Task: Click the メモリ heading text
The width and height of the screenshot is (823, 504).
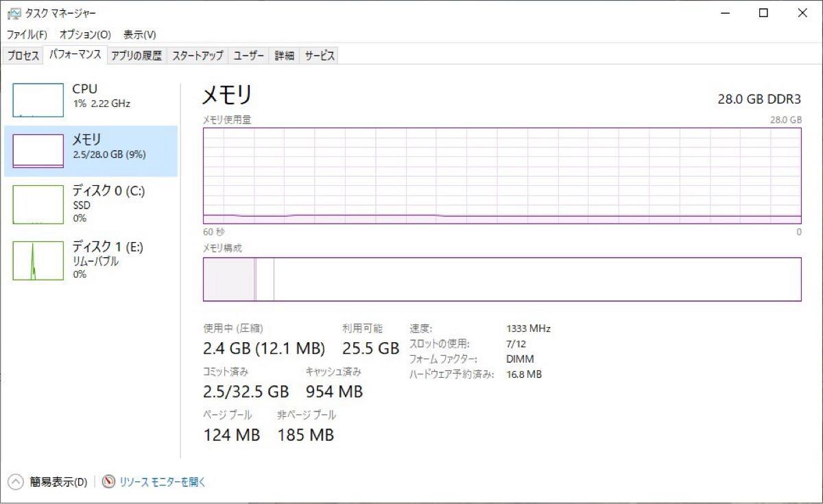Action: (x=227, y=95)
